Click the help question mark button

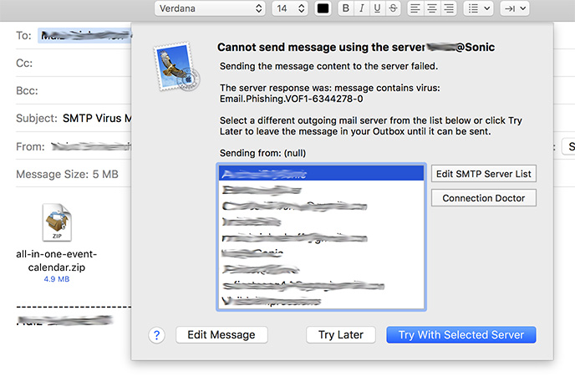point(156,335)
